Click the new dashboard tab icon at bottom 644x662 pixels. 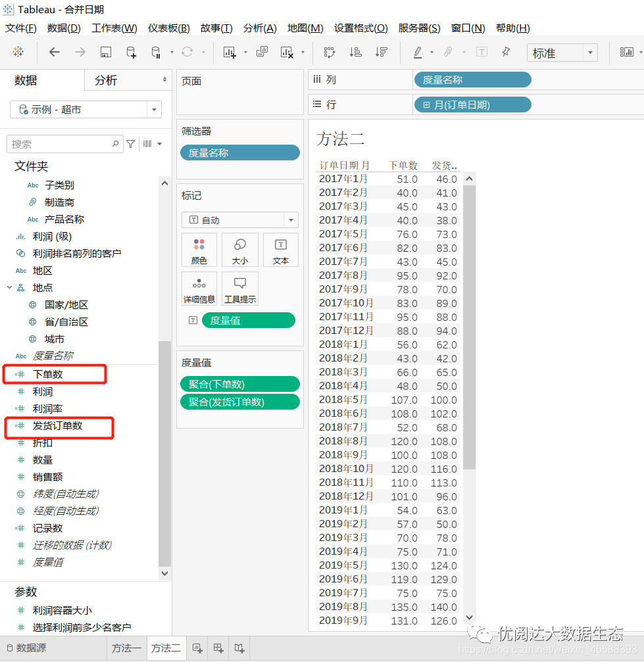[218, 648]
